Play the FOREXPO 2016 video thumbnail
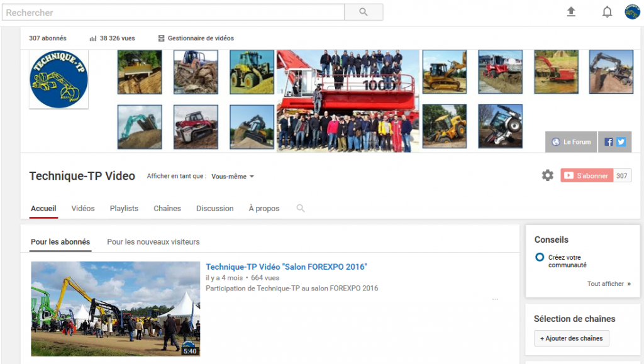 (x=116, y=309)
